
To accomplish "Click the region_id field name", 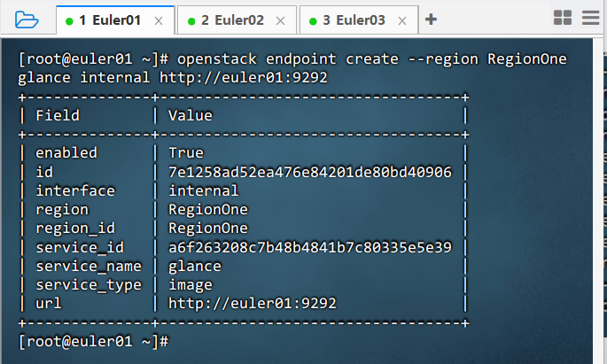I will (75, 228).
